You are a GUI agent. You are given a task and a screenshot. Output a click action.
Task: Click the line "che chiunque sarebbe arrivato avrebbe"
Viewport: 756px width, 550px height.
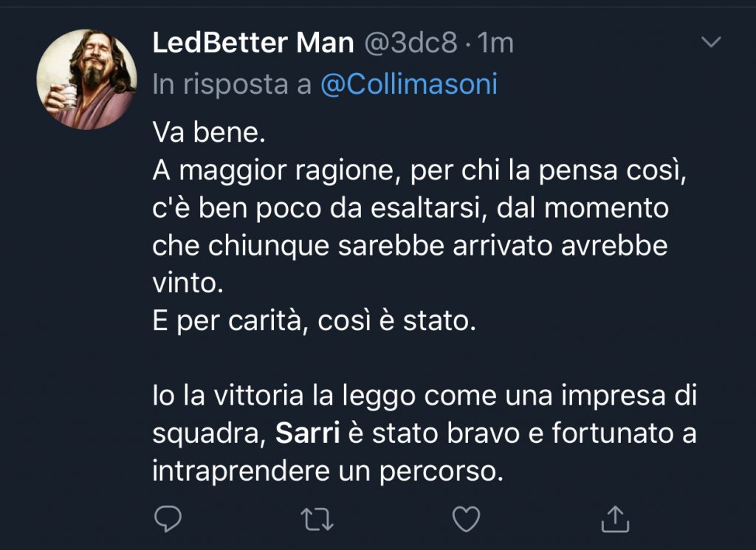click(410, 246)
